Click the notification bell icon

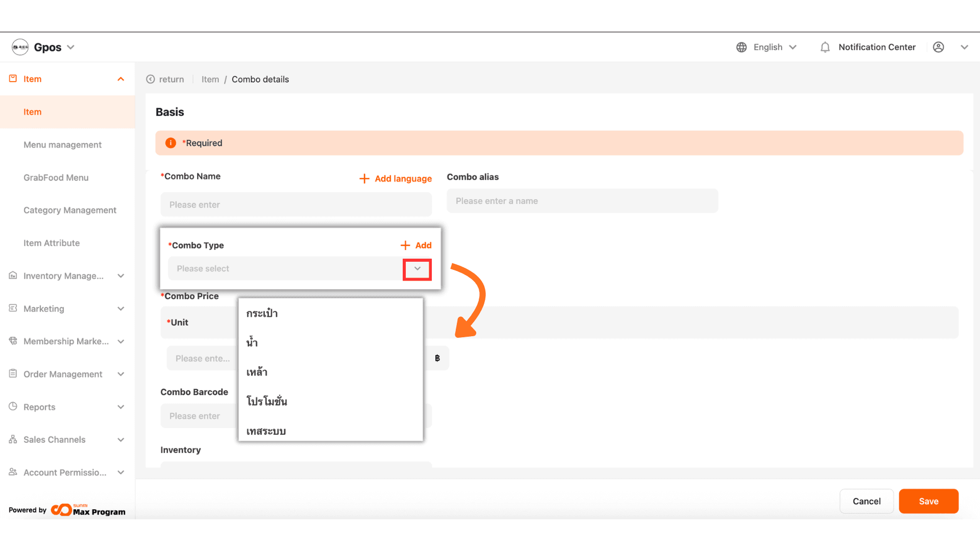pos(825,47)
